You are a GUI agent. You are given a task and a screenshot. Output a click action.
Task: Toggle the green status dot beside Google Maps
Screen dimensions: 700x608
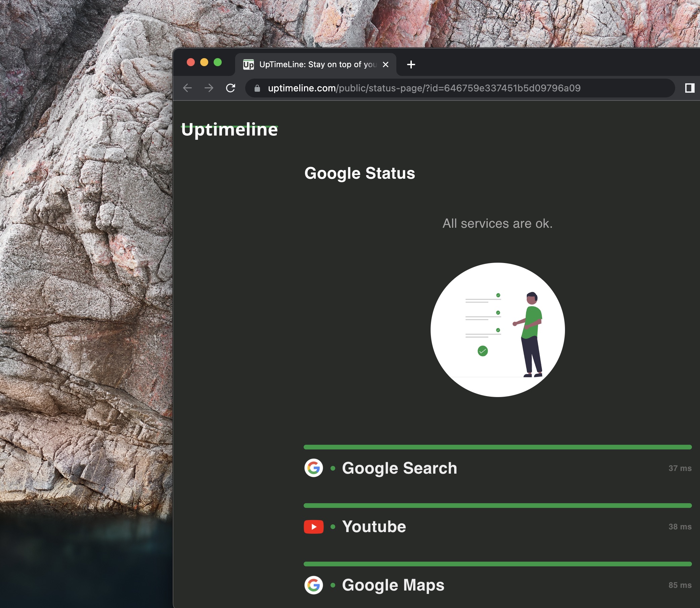[x=333, y=585]
